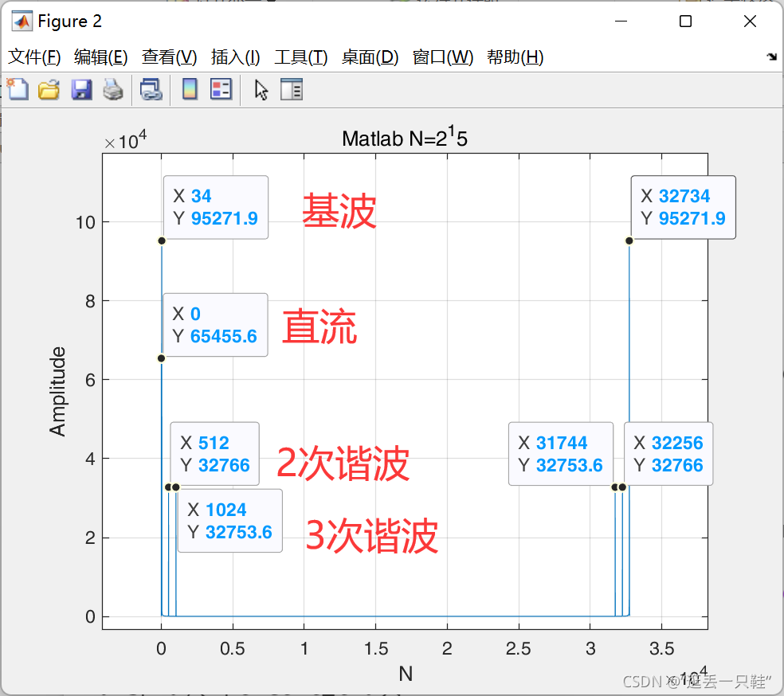Click the red 直流 annotation text

pos(319,326)
